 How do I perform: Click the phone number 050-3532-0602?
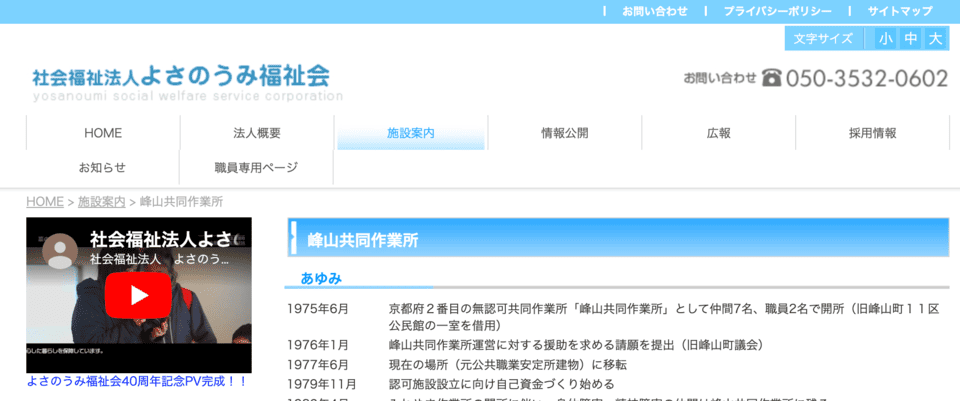point(866,78)
